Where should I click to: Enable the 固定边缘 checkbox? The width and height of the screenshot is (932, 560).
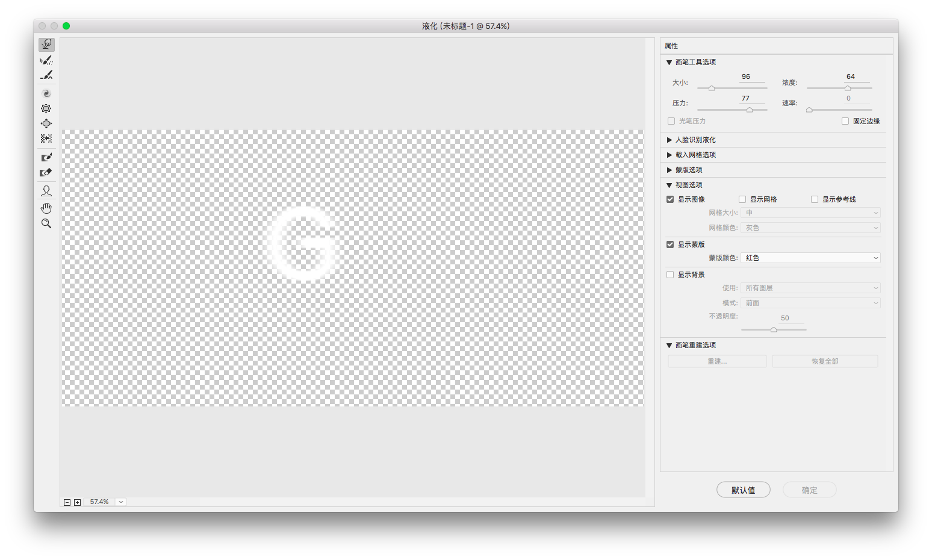[x=845, y=121]
